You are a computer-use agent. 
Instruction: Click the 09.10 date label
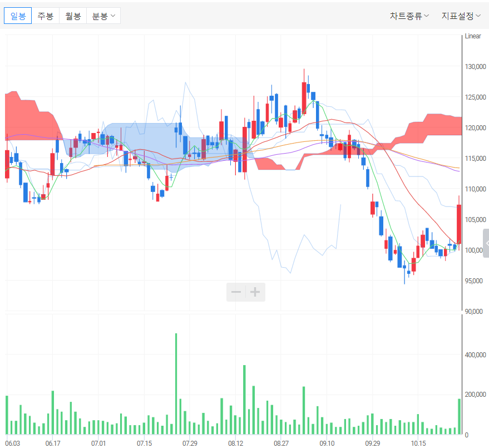(x=327, y=443)
